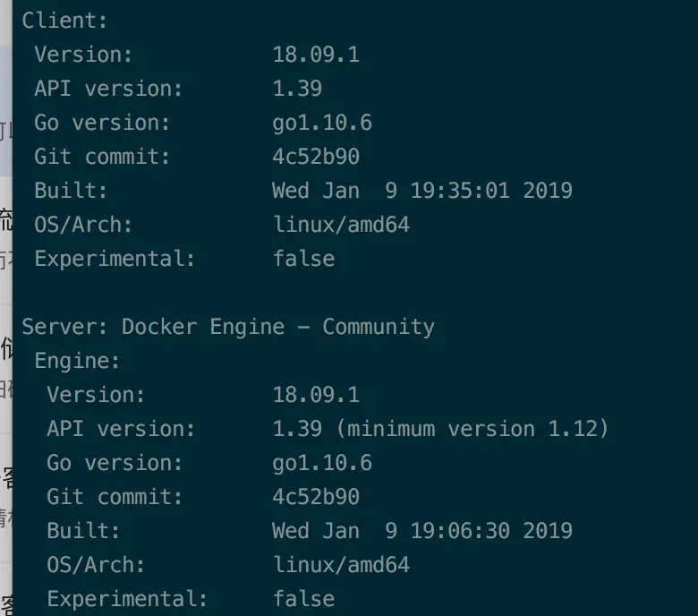Viewport: 698px width, 616px height.
Task: Click the Server Experimental value false
Action: point(303,599)
